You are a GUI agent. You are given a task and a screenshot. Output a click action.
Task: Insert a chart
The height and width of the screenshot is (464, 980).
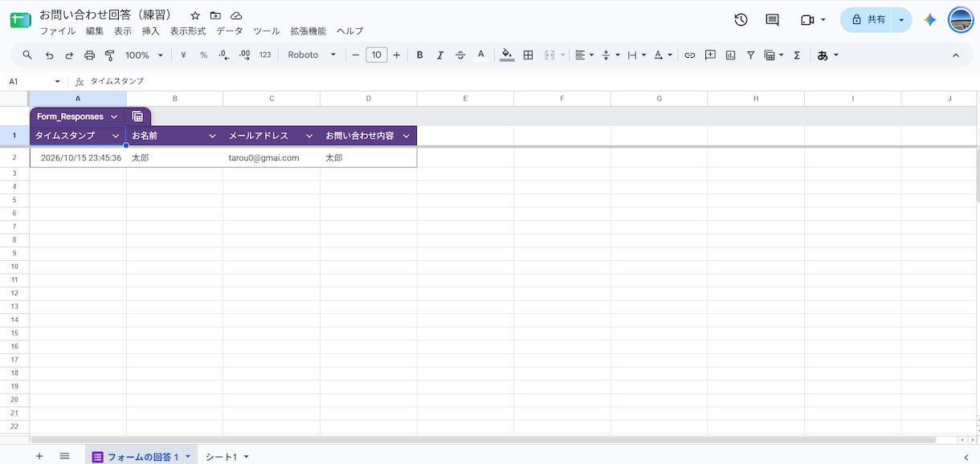[730, 55]
